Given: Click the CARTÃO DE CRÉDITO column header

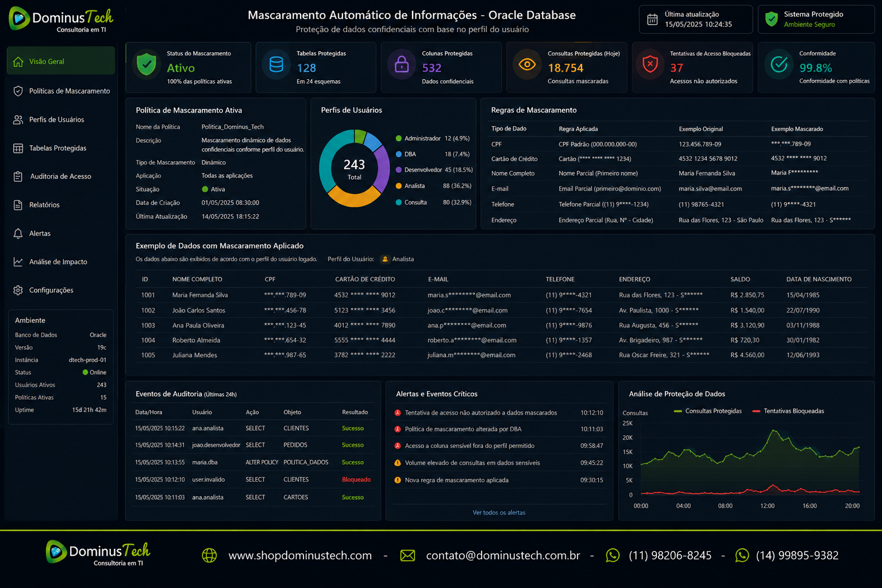Looking at the screenshot, I should click(x=365, y=279).
